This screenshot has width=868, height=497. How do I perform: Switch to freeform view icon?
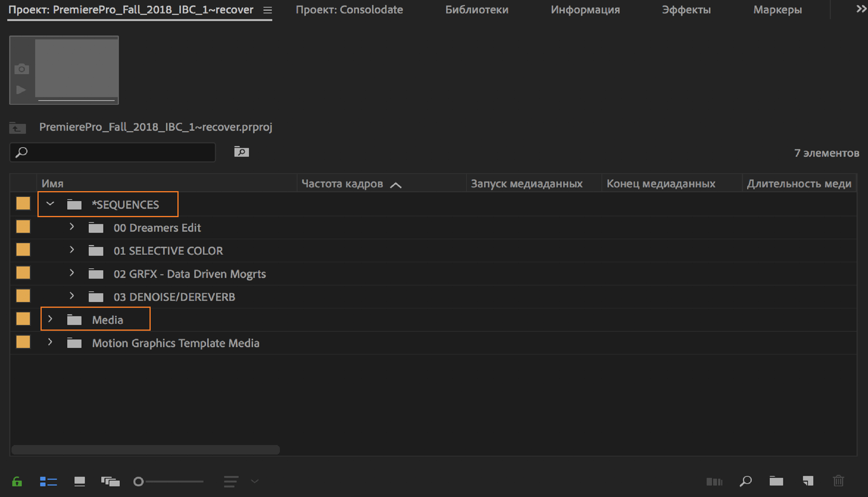pos(110,481)
